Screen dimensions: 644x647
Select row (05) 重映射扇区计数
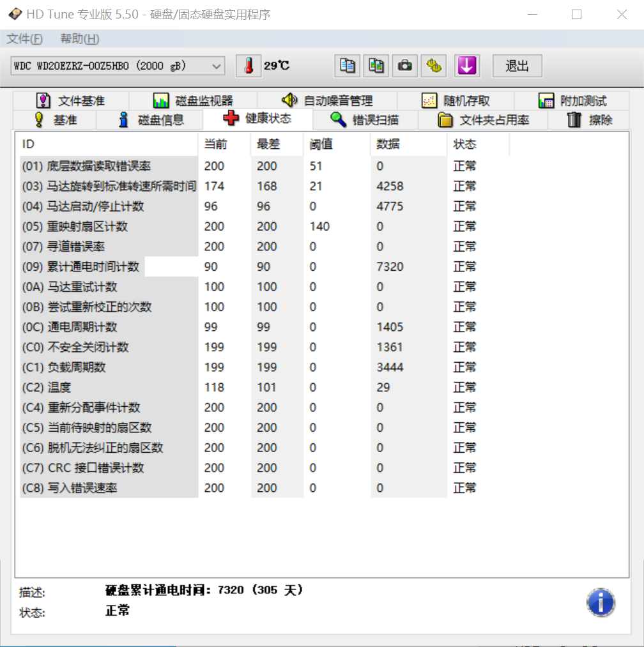[264, 227]
